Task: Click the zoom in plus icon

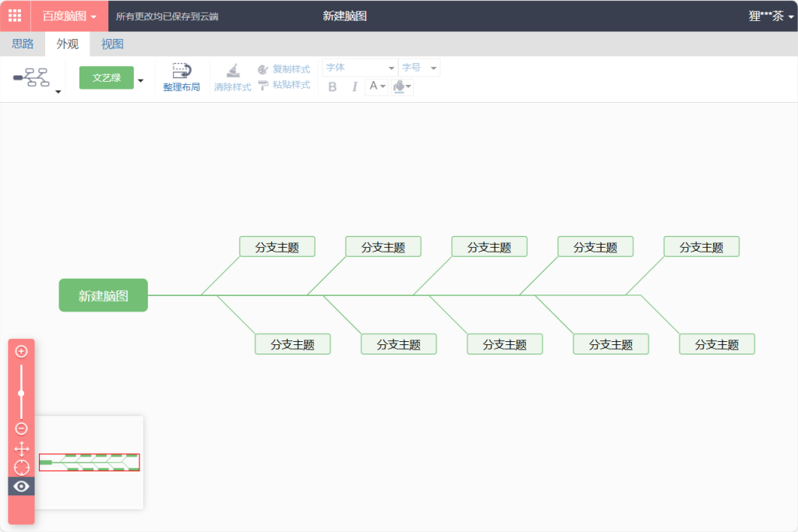Action: point(21,351)
